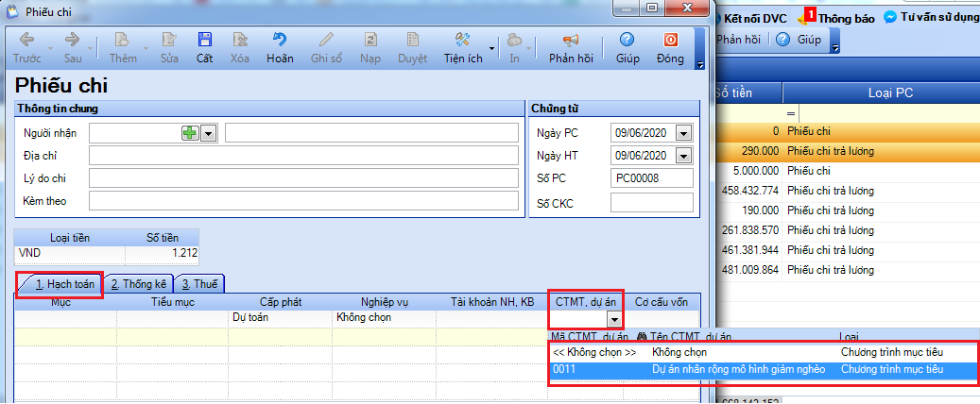Click the Thêm (add) toolbar icon
The image size is (980, 404).
coord(123,47)
